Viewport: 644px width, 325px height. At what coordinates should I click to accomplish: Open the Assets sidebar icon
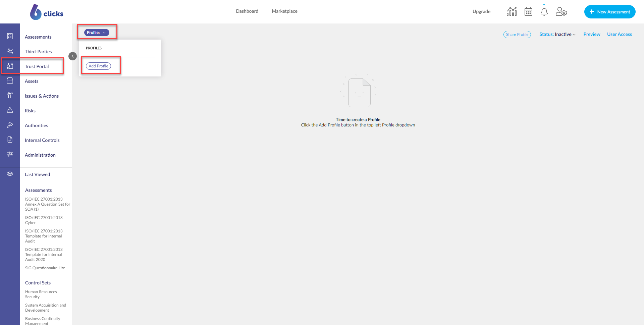[10, 80]
